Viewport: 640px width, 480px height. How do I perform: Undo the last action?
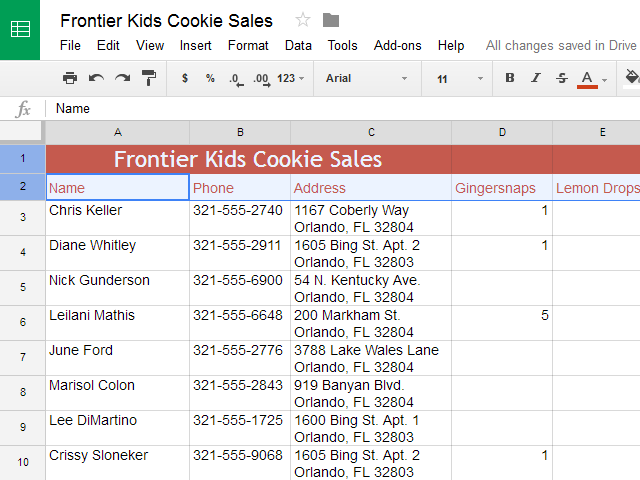click(x=96, y=78)
